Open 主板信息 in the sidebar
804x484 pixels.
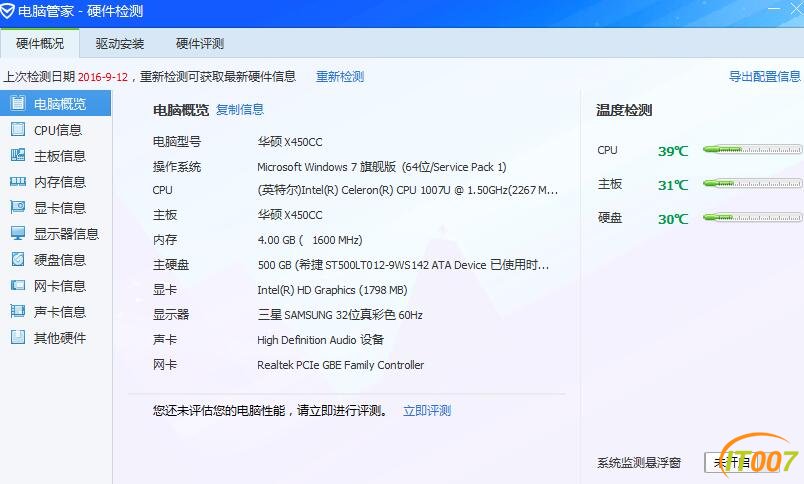point(55,156)
